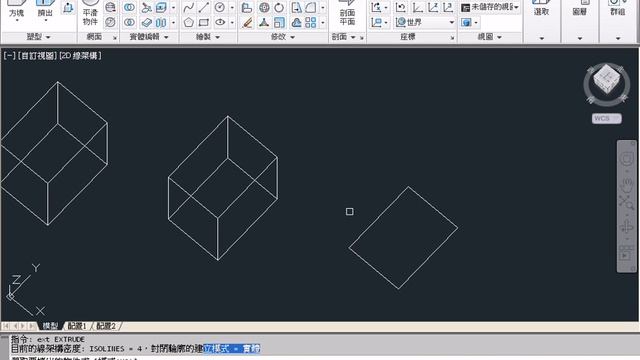Image resolution: width=640 pixels, height=360 pixels.
Task: Click the 3D move gizmo icon in 修改
Action: click(x=264, y=7)
